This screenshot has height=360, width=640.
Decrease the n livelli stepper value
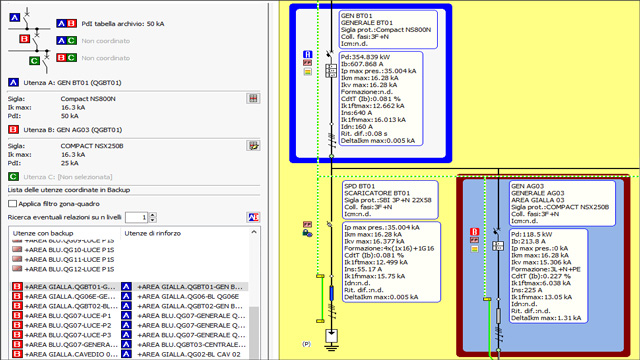point(153,220)
